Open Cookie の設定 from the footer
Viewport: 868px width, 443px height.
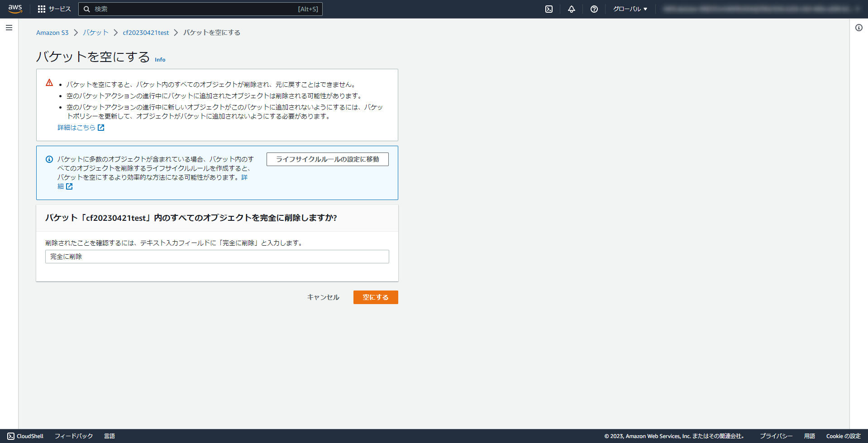(843, 436)
